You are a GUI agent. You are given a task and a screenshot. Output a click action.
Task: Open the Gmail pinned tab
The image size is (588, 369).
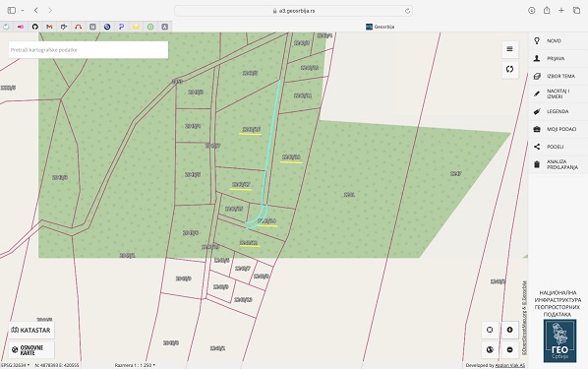tap(49, 27)
